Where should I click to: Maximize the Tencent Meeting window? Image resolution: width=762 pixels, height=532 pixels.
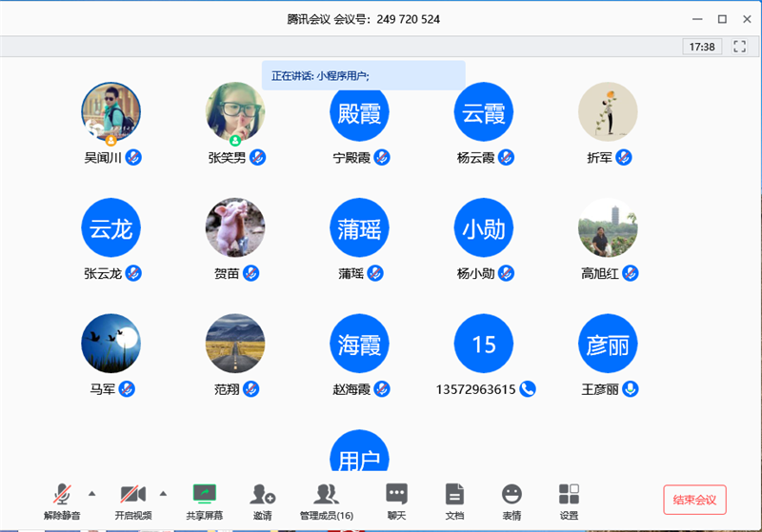[x=723, y=19]
